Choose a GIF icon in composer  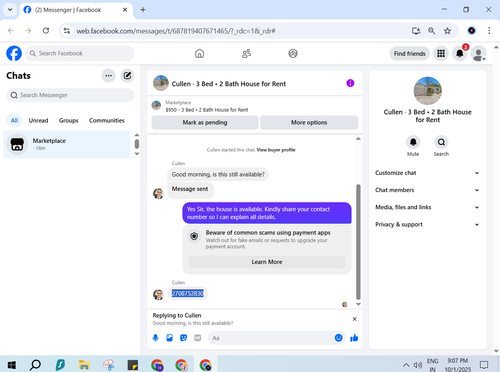[x=198, y=338]
